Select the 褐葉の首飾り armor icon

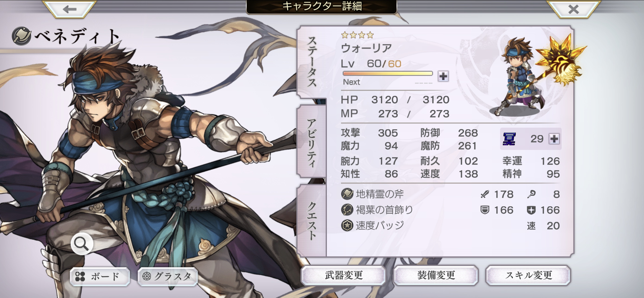347,210
